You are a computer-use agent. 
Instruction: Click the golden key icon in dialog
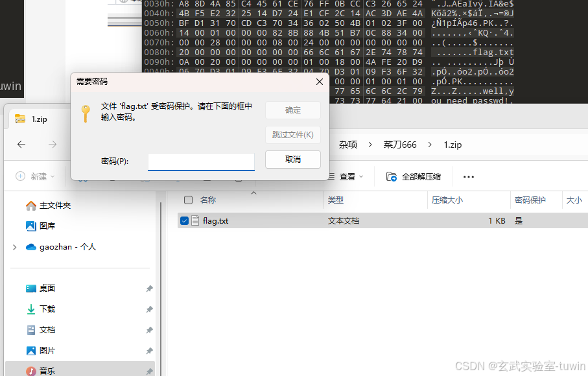point(86,114)
